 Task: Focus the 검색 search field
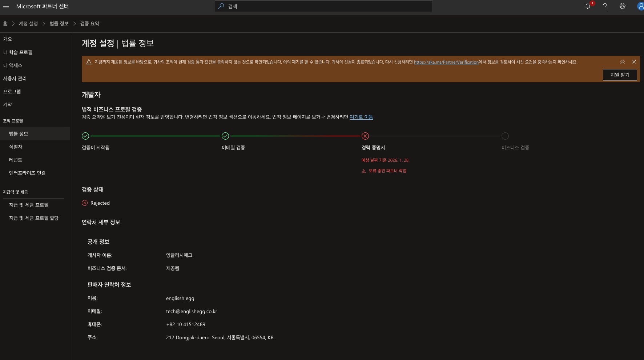324,6
